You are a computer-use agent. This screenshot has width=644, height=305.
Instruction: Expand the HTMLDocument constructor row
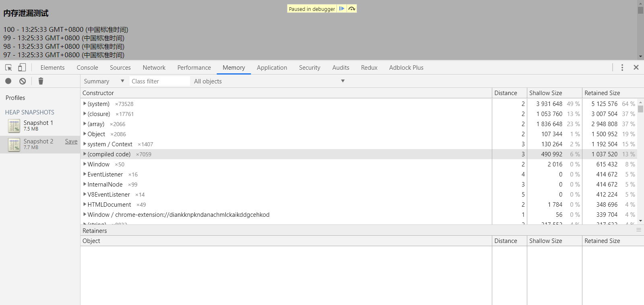[85, 205]
